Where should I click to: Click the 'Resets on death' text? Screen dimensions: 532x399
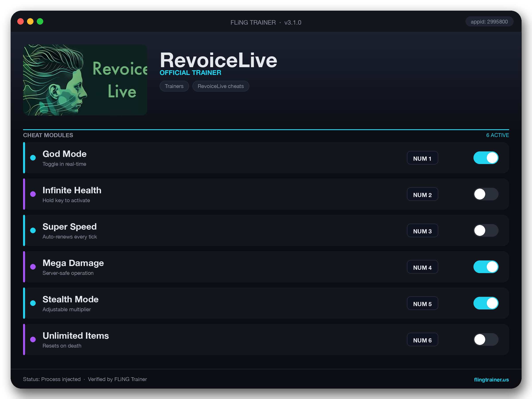point(62,346)
